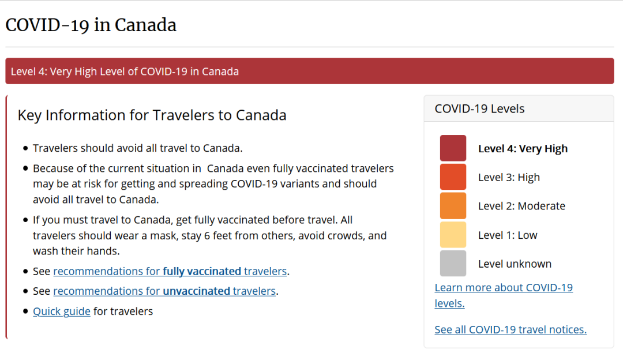Select the orange Level 2 swatch
The image size is (623, 364).
tap(453, 206)
